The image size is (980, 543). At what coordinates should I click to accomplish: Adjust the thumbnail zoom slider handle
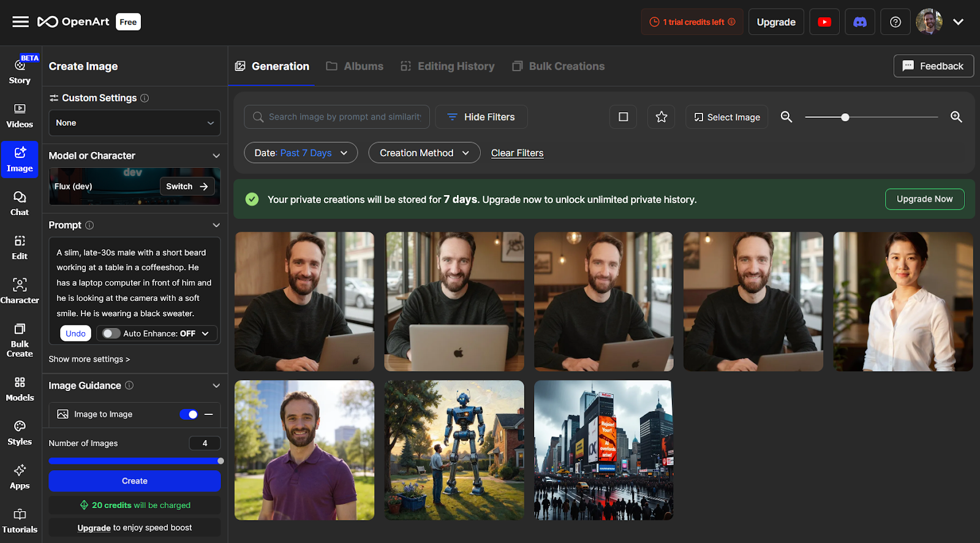click(x=845, y=117)
